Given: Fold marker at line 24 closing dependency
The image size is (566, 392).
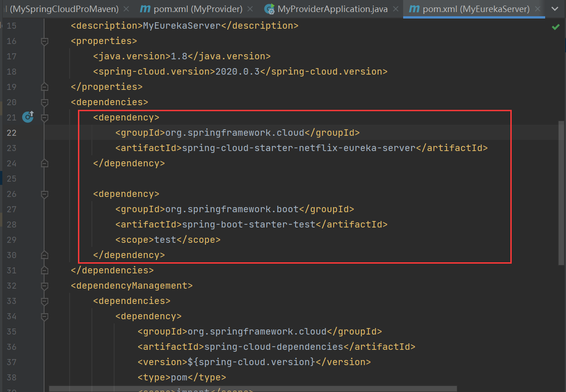Looking at the screenshot, I should coord(45,164).
